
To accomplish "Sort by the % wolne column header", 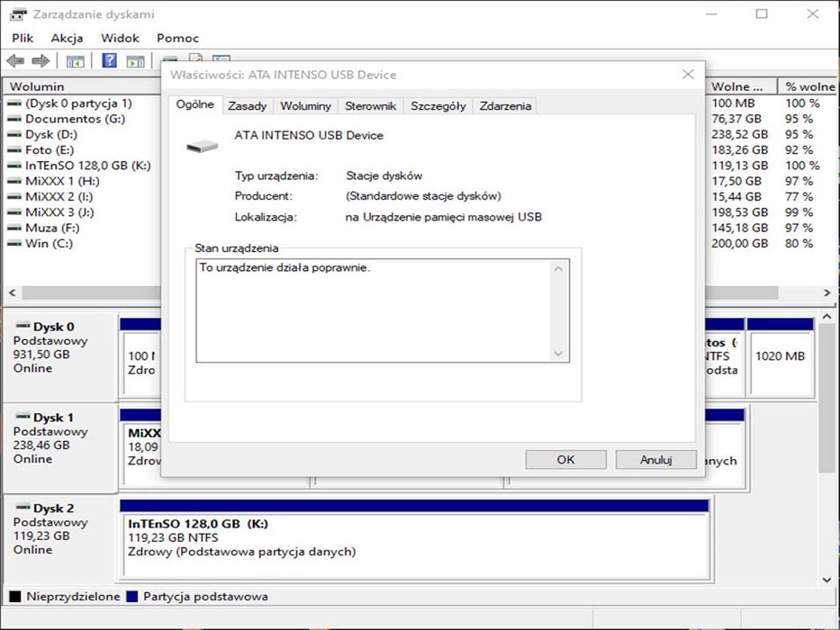I will [x=808, y=86].
